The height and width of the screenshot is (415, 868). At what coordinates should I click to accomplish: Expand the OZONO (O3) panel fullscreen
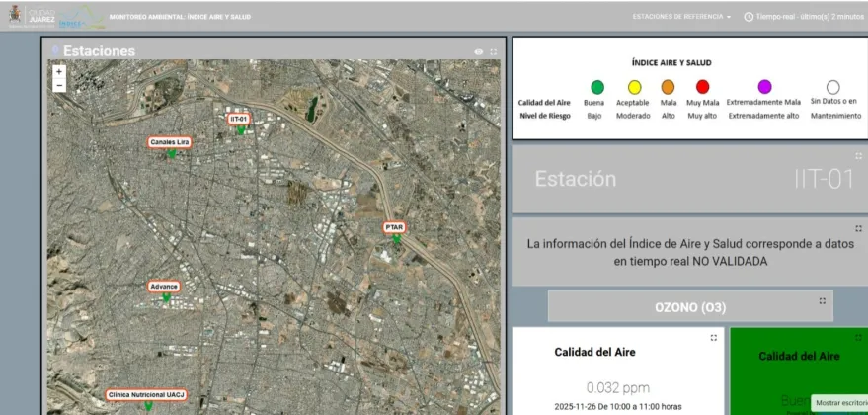822,300
